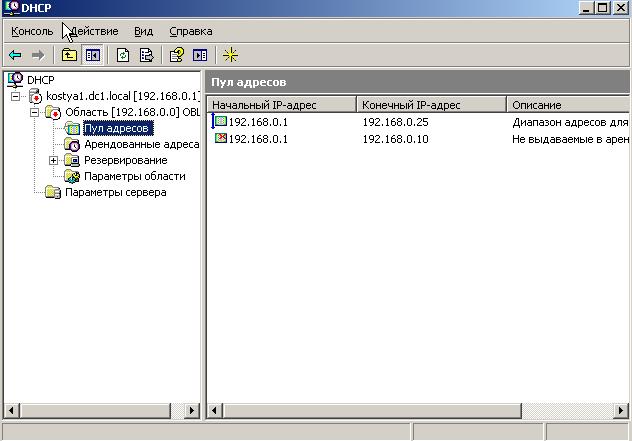Click exclusion range icon for 192.168.0.10 row
This screenshot has height=441, width=632.
(220, 138)
